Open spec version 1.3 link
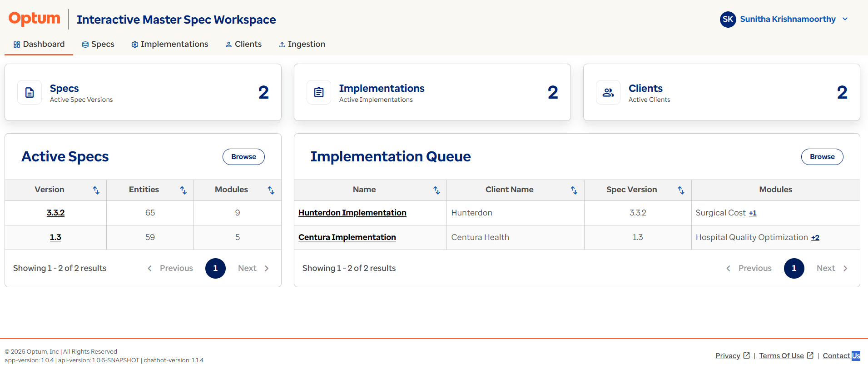 55,237
